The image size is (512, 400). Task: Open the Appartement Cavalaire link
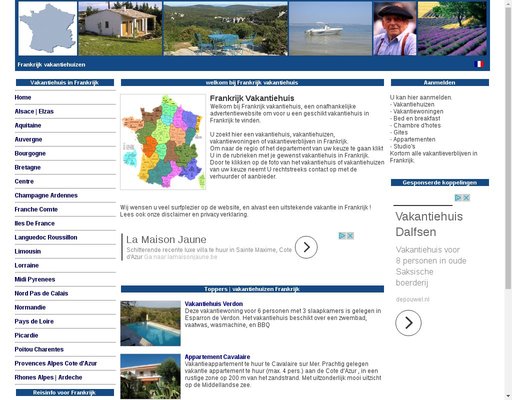point(217,357)
